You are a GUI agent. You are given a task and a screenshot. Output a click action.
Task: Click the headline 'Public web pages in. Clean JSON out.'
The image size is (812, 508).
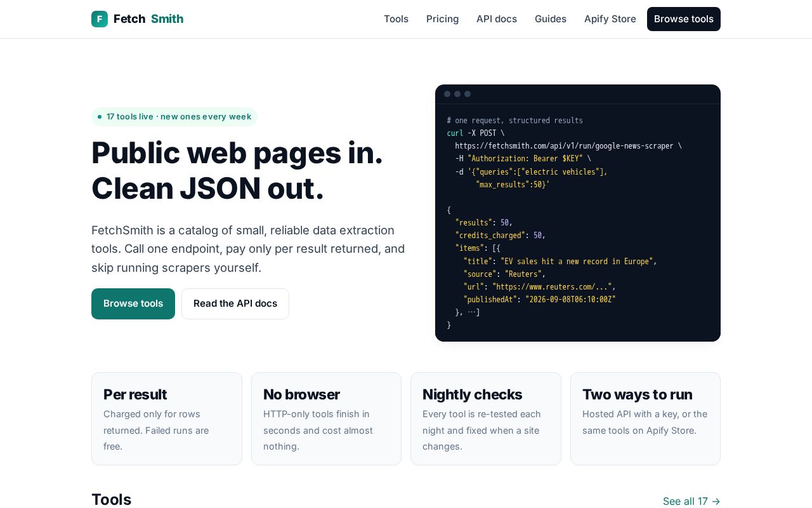(x=237, y=170)
